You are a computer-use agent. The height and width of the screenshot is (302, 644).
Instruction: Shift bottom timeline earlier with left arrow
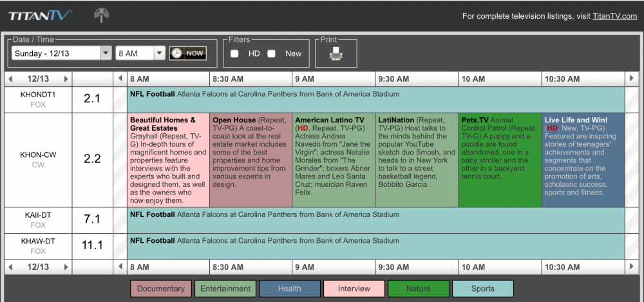pos(120,267)
